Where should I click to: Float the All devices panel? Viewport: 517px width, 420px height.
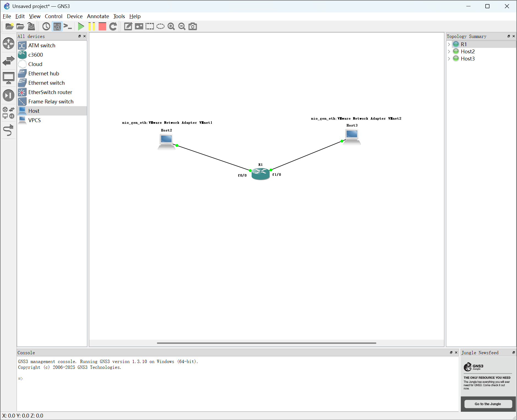(x=80, y=36)
